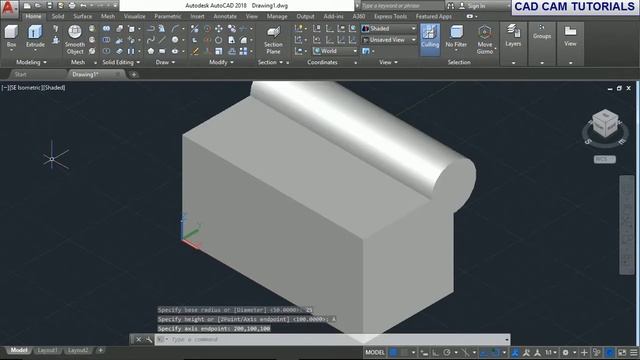640x360 pixels.
Task: Expand the Draw panel
Action: tap(165, 62)
